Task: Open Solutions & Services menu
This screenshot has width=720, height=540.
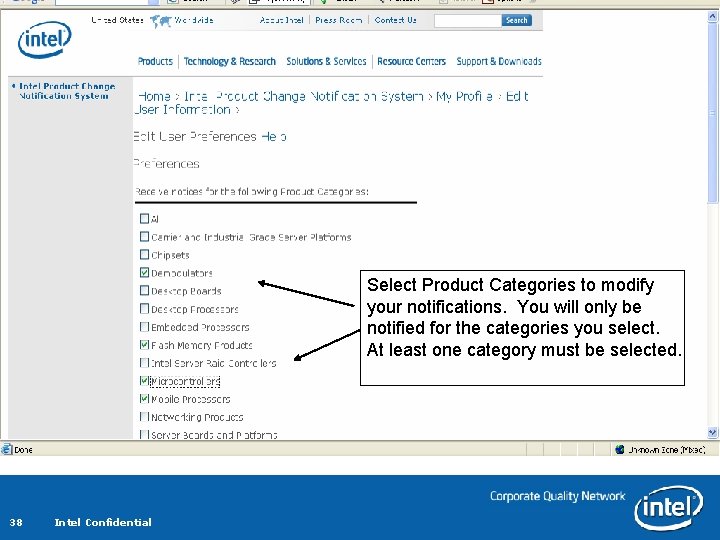Action: point(326,61)
